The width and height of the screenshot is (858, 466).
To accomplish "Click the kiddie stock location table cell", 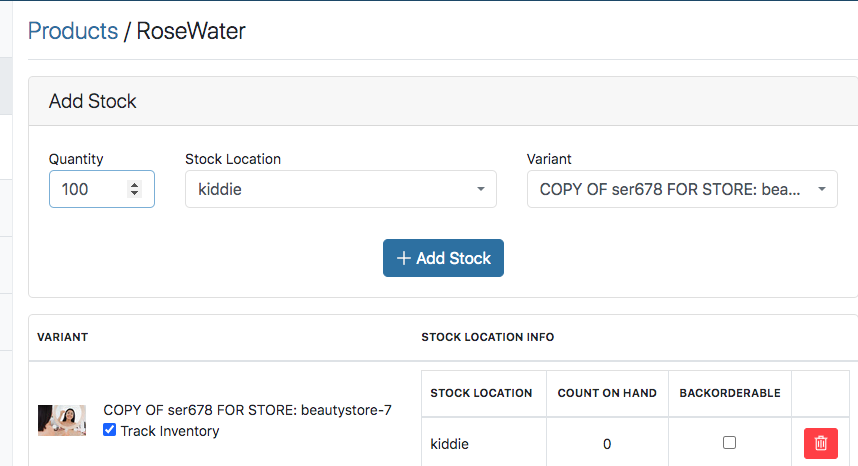I will coord(450,443).
